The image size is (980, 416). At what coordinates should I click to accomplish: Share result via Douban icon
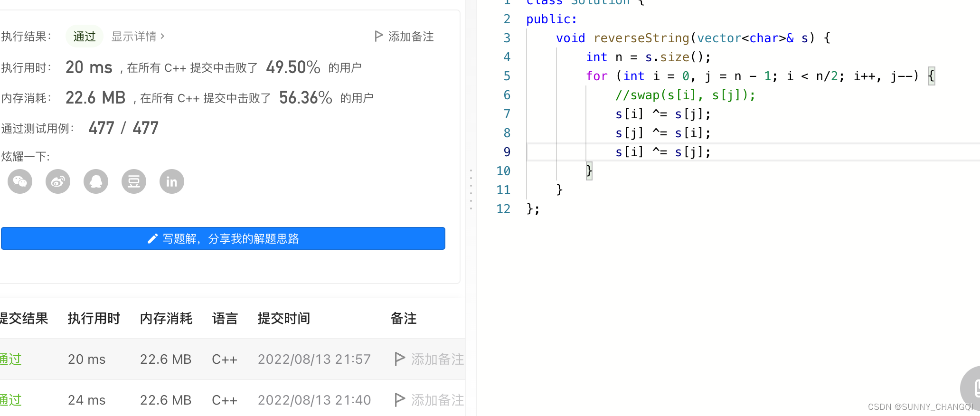(x=134, y=181)
